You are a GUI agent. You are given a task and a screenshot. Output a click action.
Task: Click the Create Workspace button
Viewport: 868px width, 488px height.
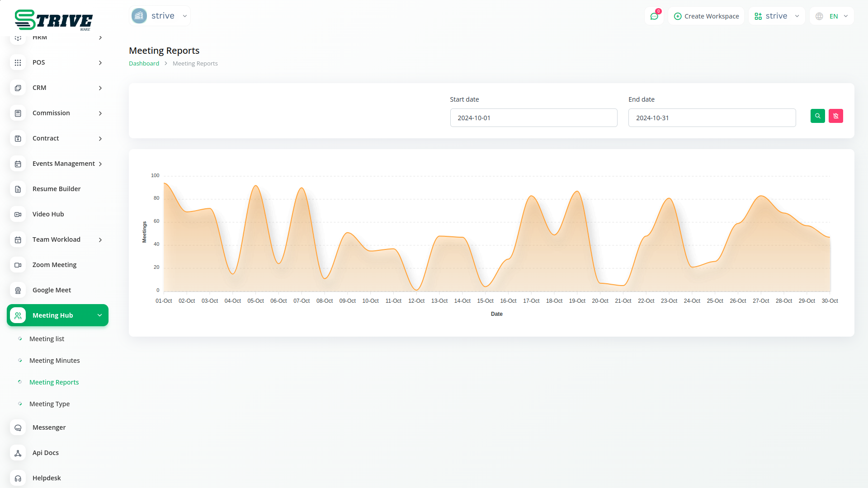706,16
